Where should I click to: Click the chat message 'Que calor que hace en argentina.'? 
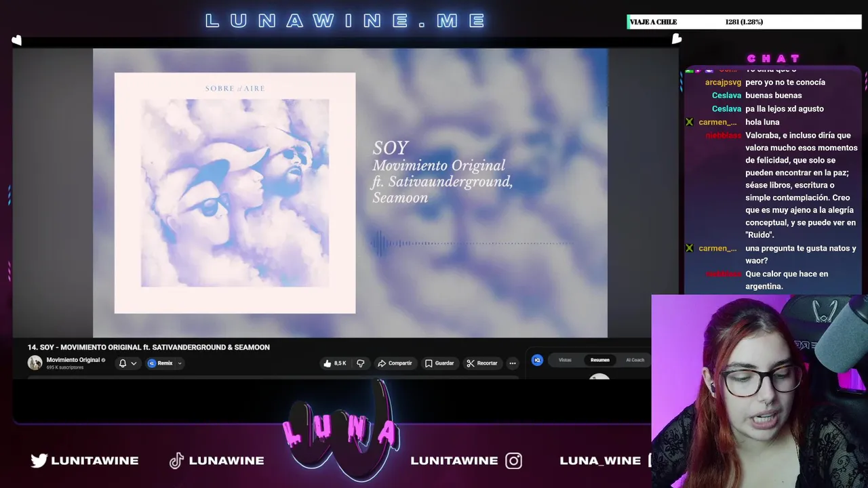click(787, 280)
